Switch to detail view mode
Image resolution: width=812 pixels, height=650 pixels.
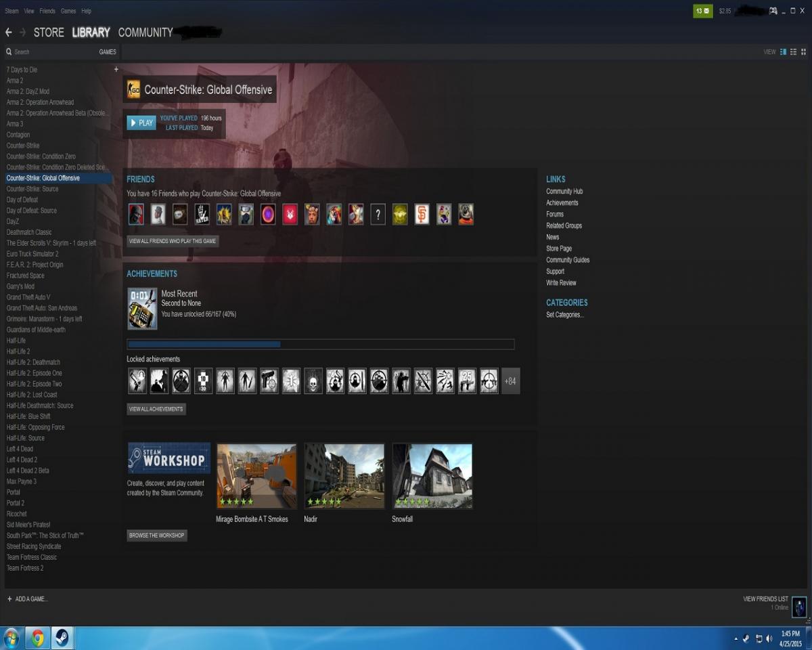(x=784, y=51)
